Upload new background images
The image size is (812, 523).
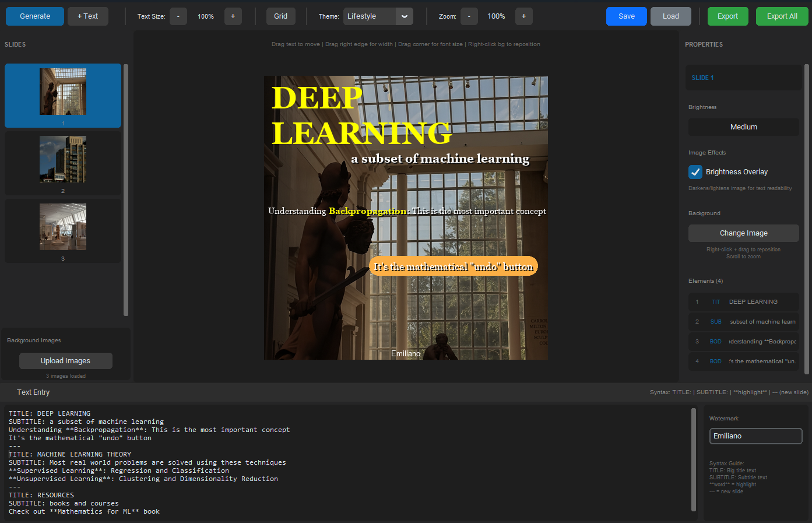pos(65,360)
